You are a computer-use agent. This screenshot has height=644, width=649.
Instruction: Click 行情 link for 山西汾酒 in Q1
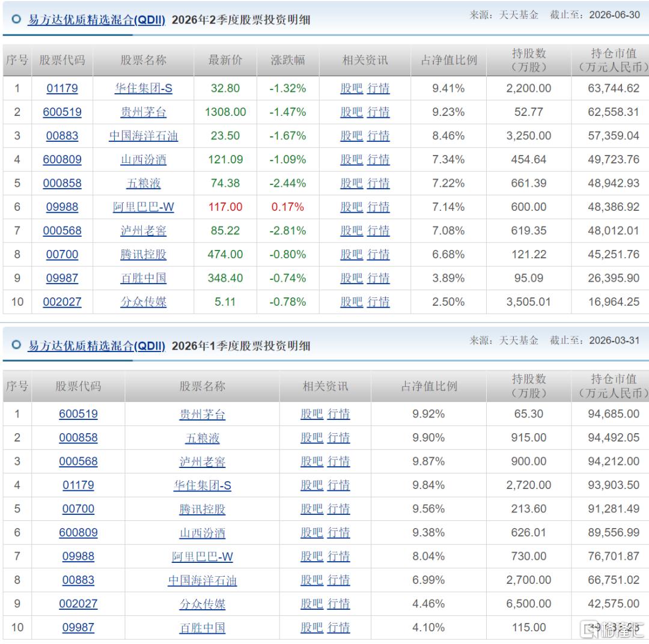338,533
